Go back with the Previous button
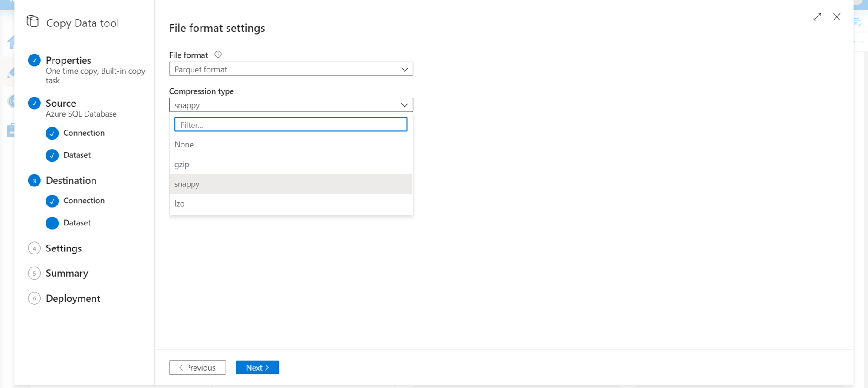868x388 pixels. point(197,368)
